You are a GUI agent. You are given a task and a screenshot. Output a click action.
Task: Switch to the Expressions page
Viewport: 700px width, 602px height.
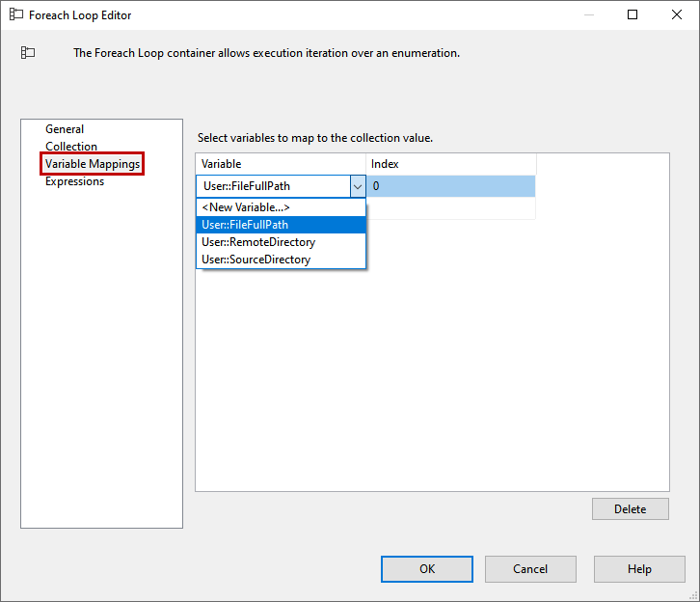[x=75, y=181]
